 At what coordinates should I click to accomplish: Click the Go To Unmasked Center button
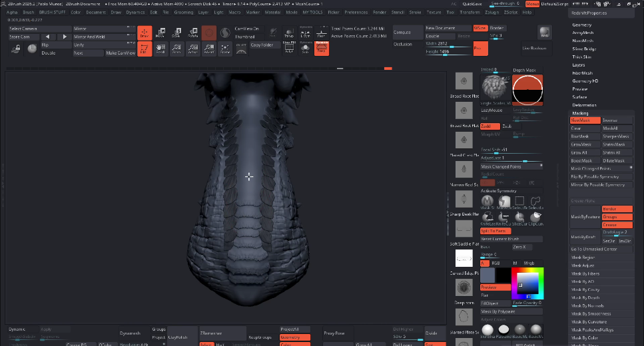point(601,249)
